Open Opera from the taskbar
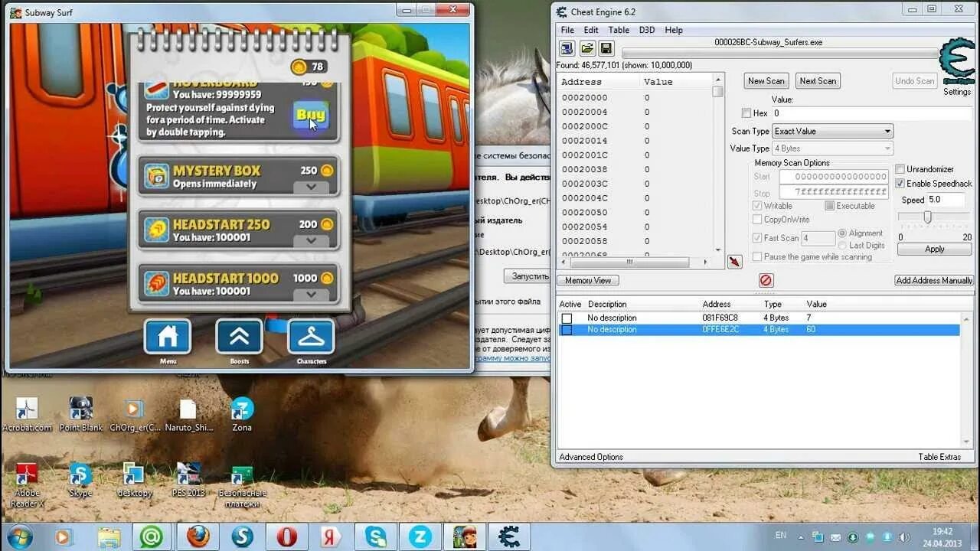Screen dimensions: 980x551 286,536
